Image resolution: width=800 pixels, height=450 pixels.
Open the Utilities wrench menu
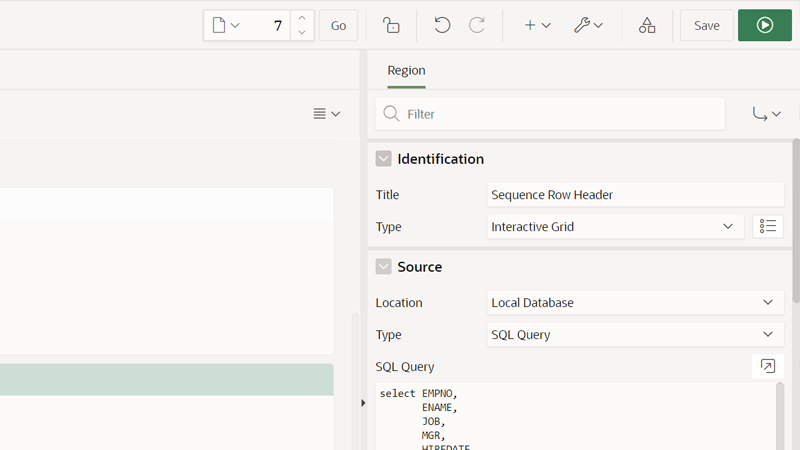click(x=588, y=25)
